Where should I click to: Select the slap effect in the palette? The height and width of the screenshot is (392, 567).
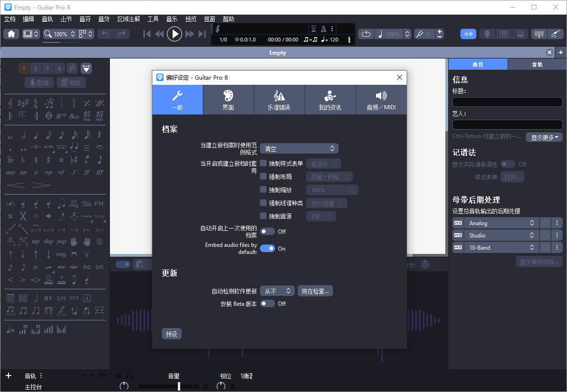49,242
